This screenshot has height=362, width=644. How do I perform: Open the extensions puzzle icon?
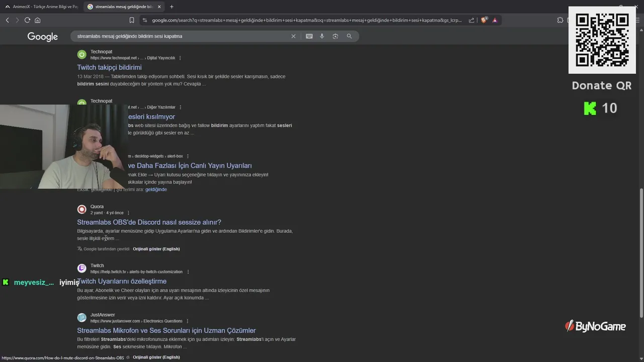[x=560, y=20]
